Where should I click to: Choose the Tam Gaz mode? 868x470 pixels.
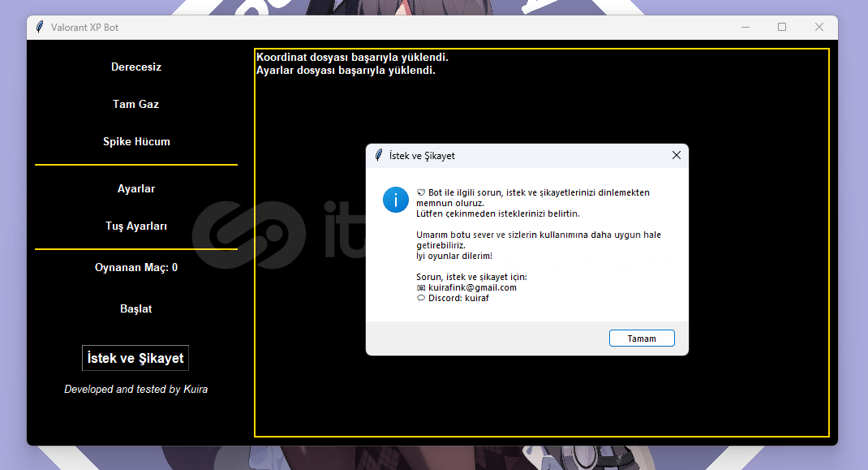[135, 104]
